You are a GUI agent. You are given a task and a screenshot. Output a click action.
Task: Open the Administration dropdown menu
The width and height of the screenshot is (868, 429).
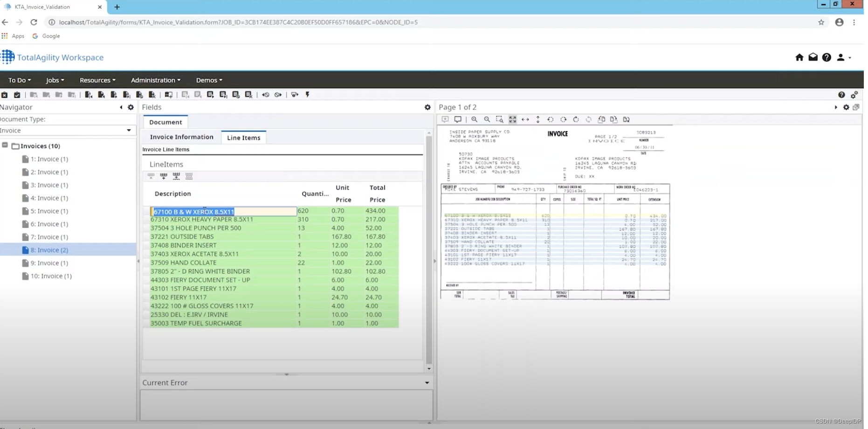pyautogui.click(x=156, y=80)
